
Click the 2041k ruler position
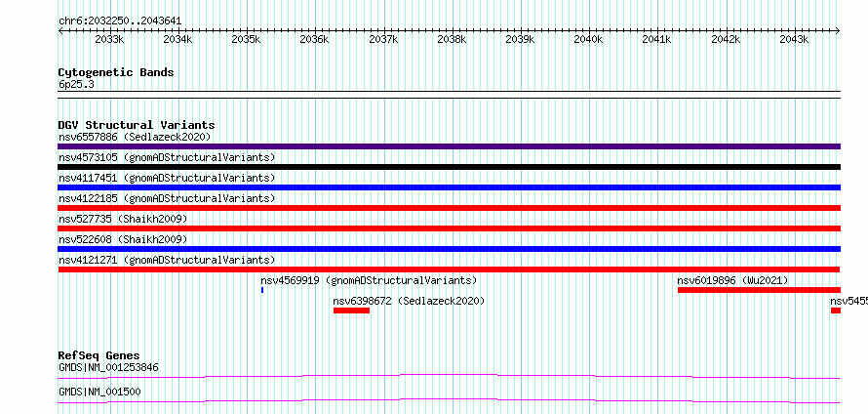click(x=657, y=39)
